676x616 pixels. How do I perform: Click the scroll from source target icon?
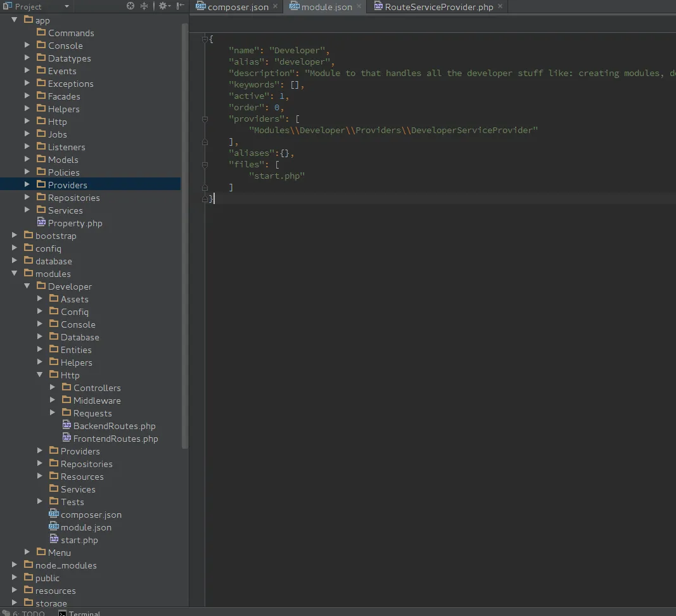click(x=131, y=6)
